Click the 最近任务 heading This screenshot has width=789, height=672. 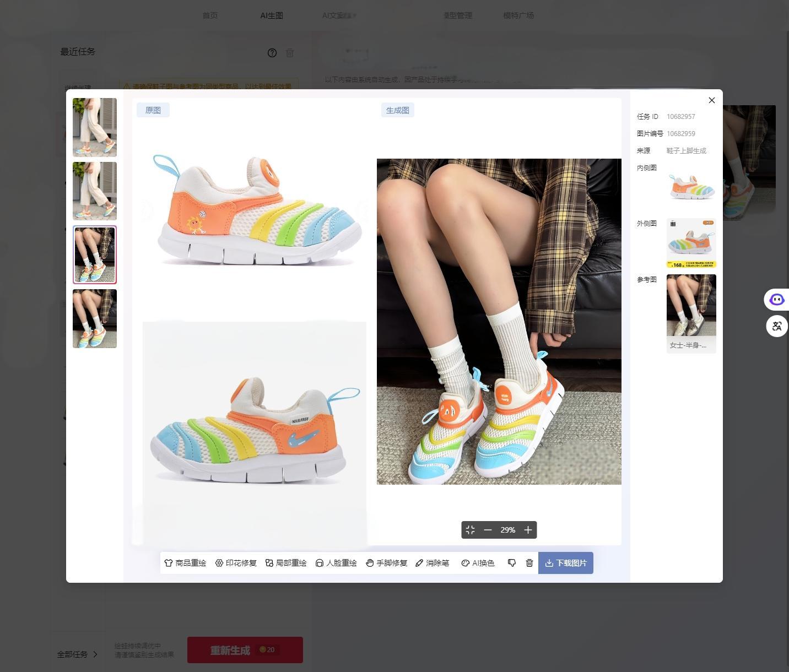(78, 52)
